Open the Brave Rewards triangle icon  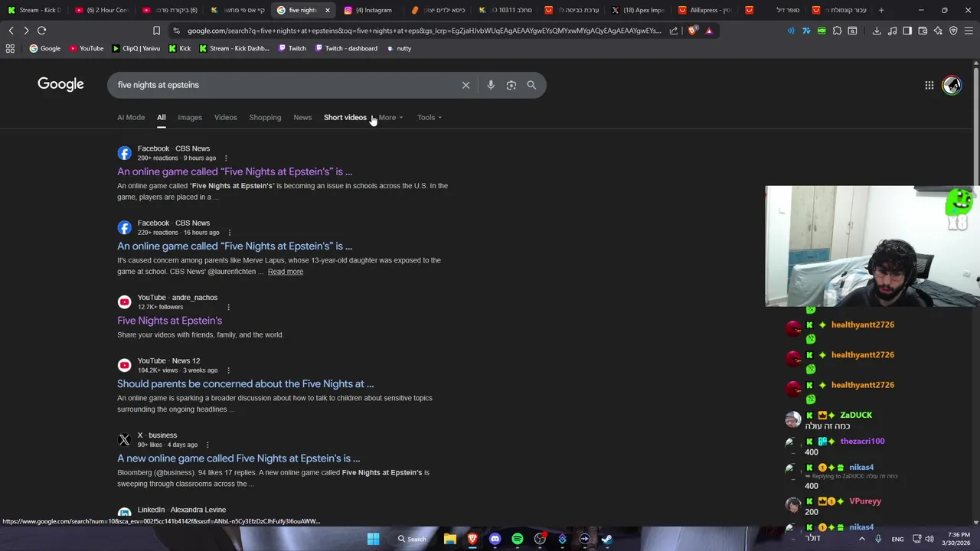tap(709, 31)
